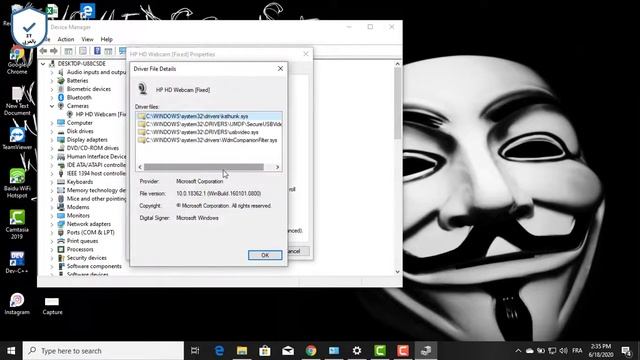Click the Keyboards category icon
The width and height of the screenshot is (640, 360).
point(61,182)
